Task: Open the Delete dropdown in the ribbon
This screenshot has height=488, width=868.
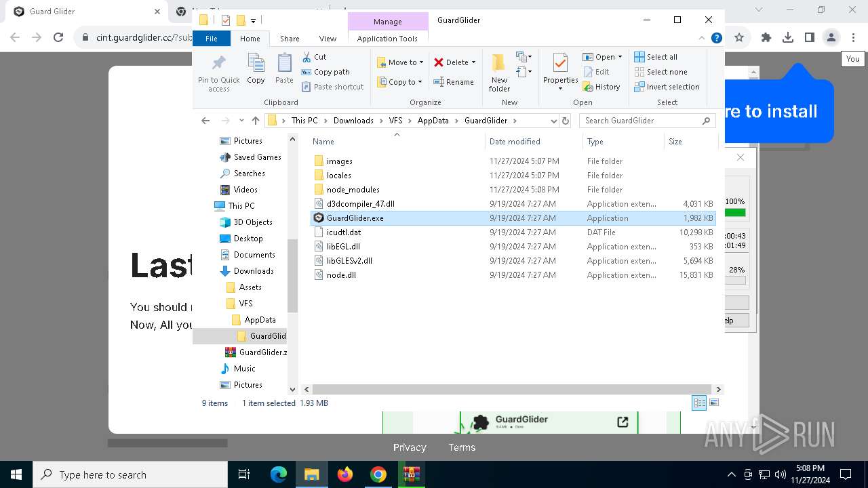Action: 455,62
